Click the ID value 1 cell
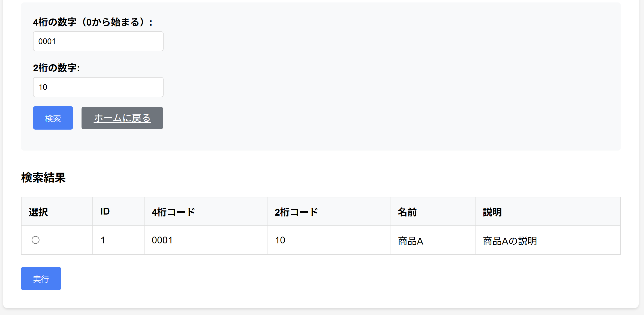Image resolution: width=644 pixels, height=315 pixels. pyautogui.click(x=103, y=240)
